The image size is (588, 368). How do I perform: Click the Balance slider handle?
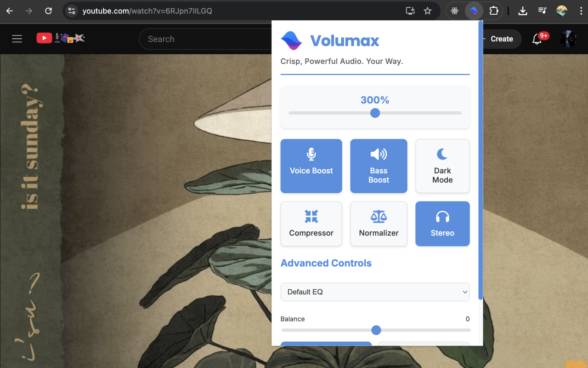(376, 330)
